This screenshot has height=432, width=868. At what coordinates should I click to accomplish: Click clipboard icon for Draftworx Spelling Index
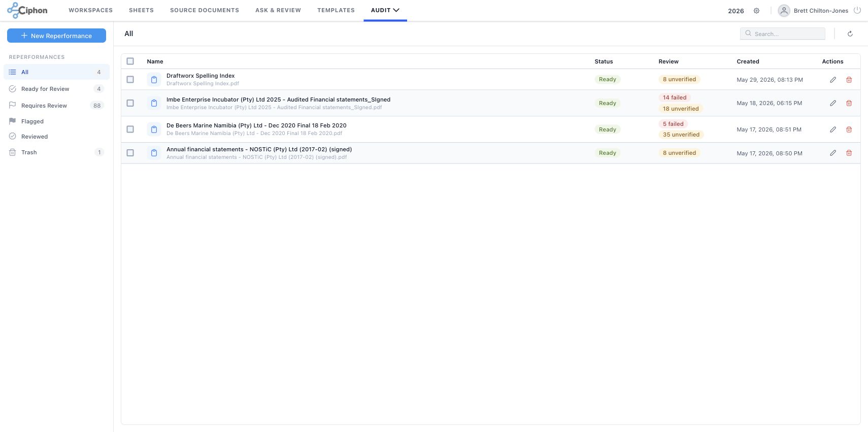(154, 80)
